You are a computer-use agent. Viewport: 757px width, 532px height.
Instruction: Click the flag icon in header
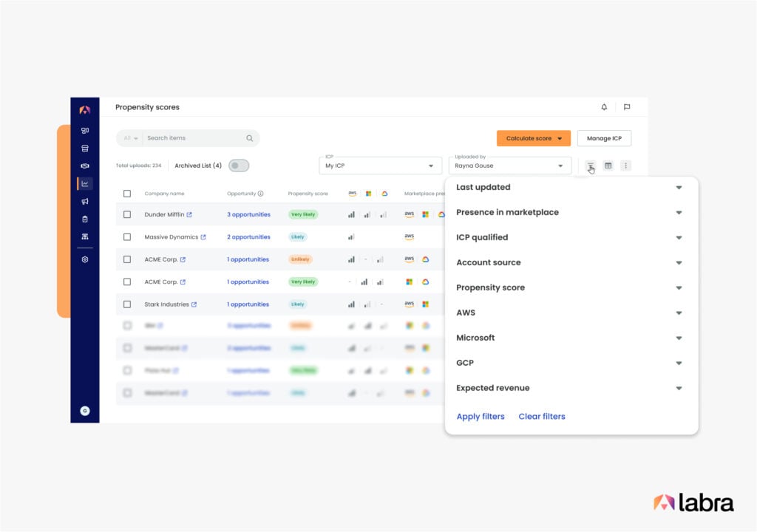click(627, 107)
